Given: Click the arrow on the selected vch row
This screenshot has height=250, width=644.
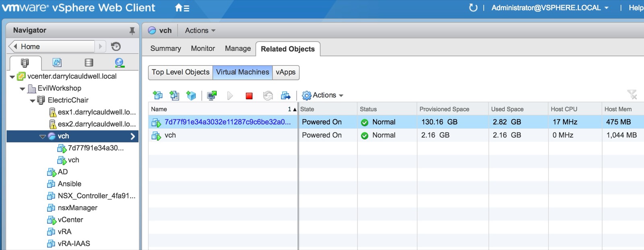Looking at the screenshot, I should point(133,137).
